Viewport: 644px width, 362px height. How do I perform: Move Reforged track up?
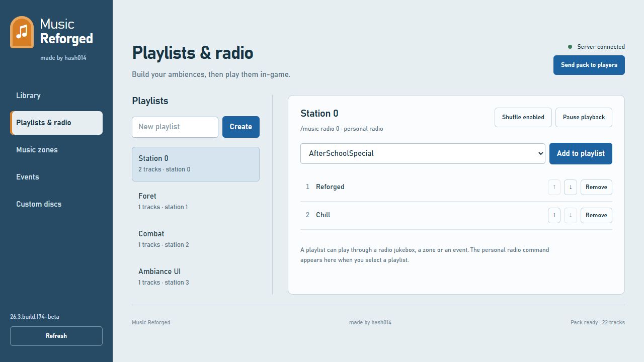click(x=554, y=187)
